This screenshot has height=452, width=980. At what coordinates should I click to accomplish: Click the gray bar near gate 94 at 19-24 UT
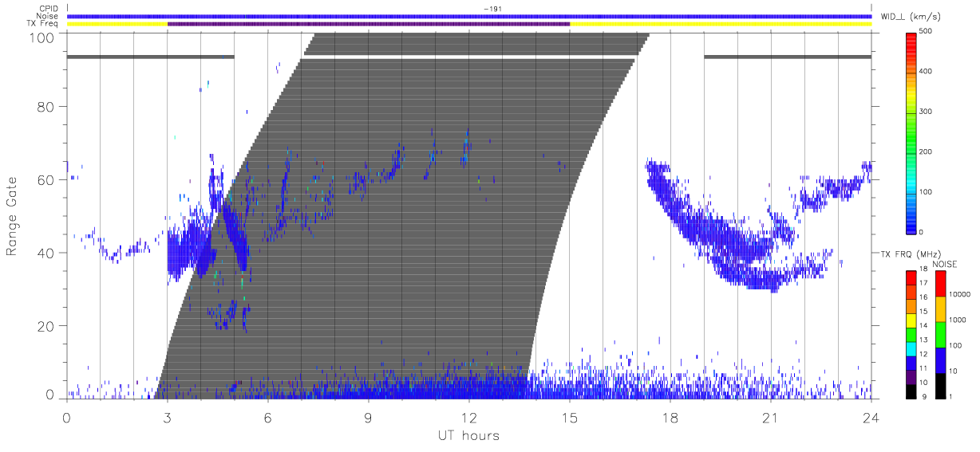pos(788,57)
